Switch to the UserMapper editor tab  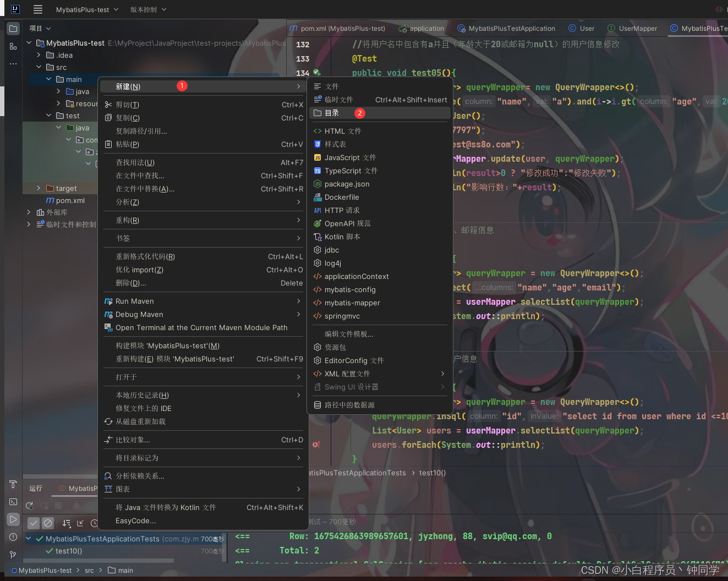(x=632, y=29)
